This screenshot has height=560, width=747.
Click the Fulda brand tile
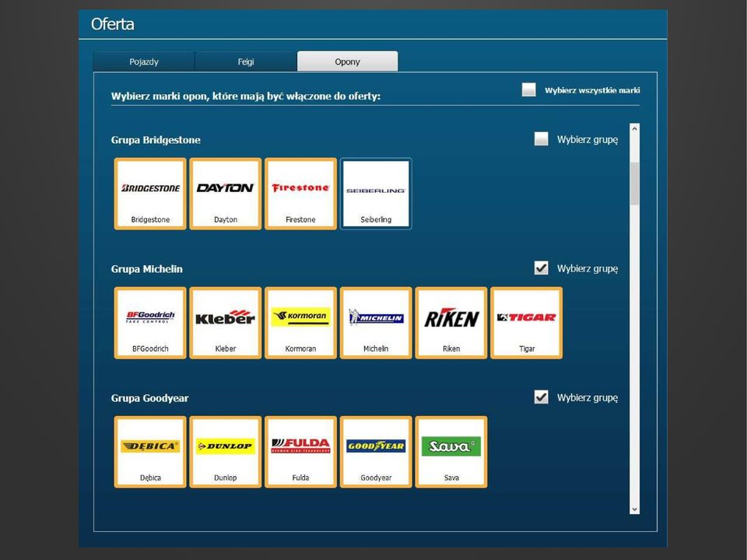coord(300,452)
